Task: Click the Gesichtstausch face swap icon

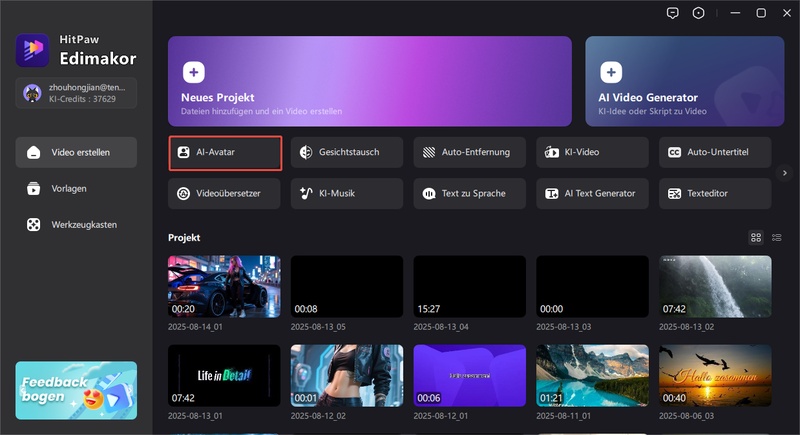Action: click(306, 152)
